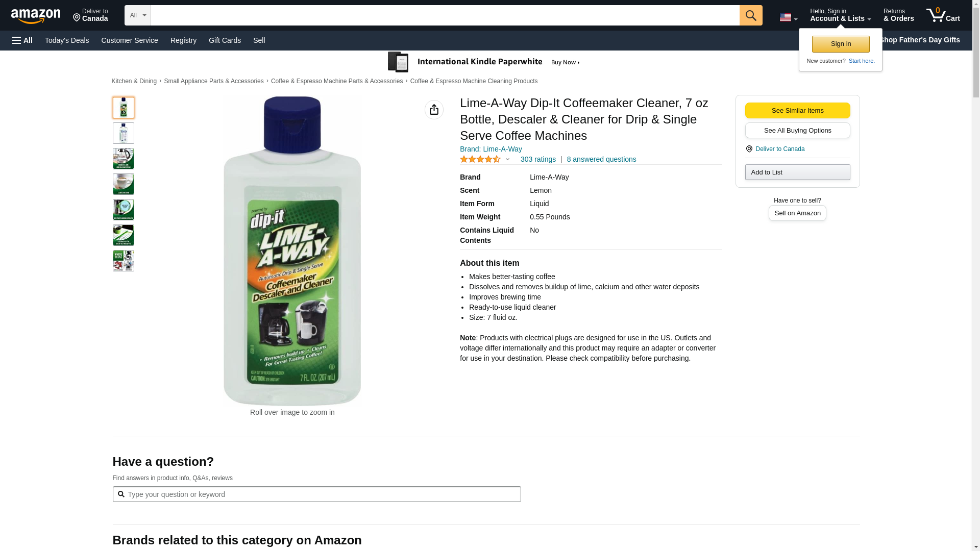Viewport: 980px width, 551px height.
Task: Open the shopping cart
Action: pyautogui.click(x=943, y=15)
